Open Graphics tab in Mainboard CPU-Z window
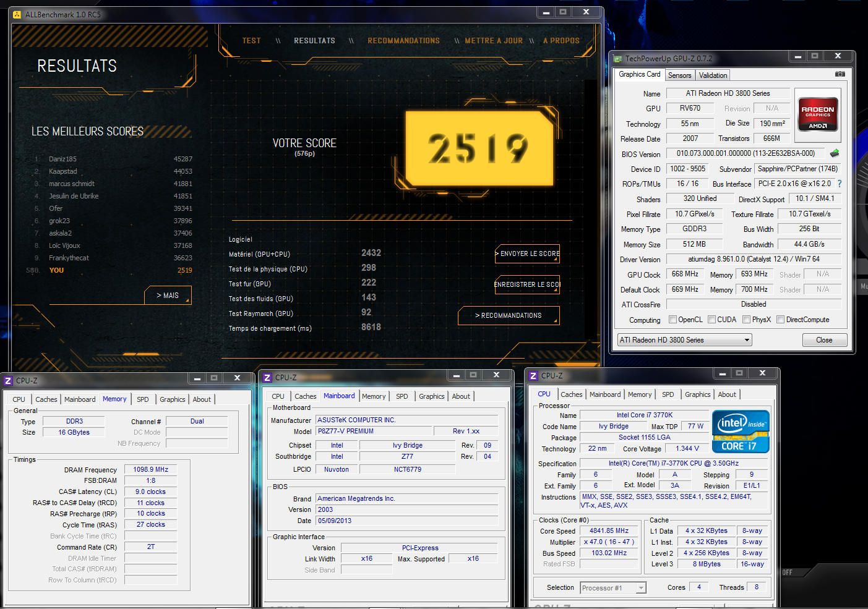 432,396
